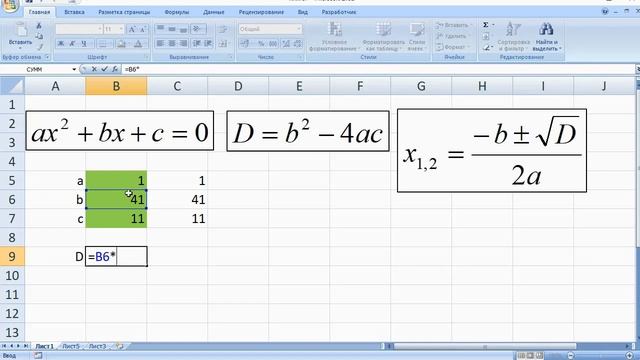Click the increase indent icon

(208, 43)
